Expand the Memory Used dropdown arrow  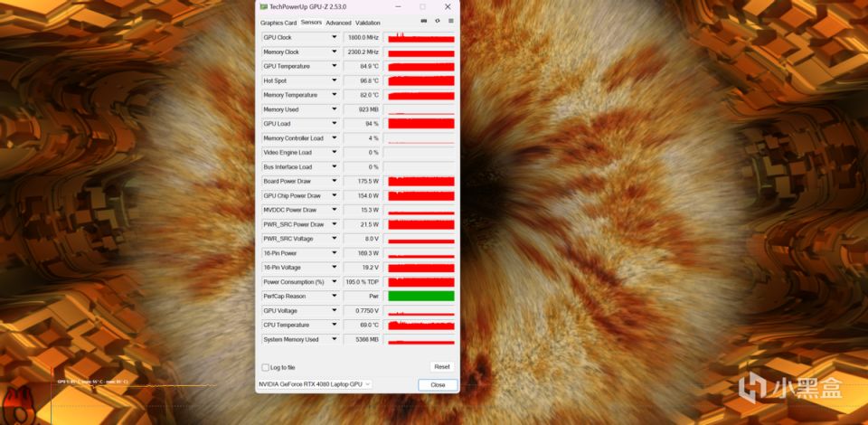click(335, 109)
